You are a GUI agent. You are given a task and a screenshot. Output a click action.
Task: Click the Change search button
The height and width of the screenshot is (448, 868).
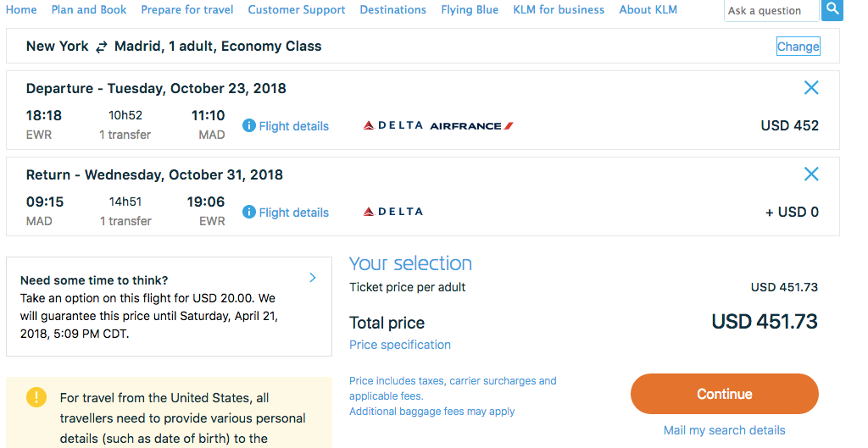798,47
